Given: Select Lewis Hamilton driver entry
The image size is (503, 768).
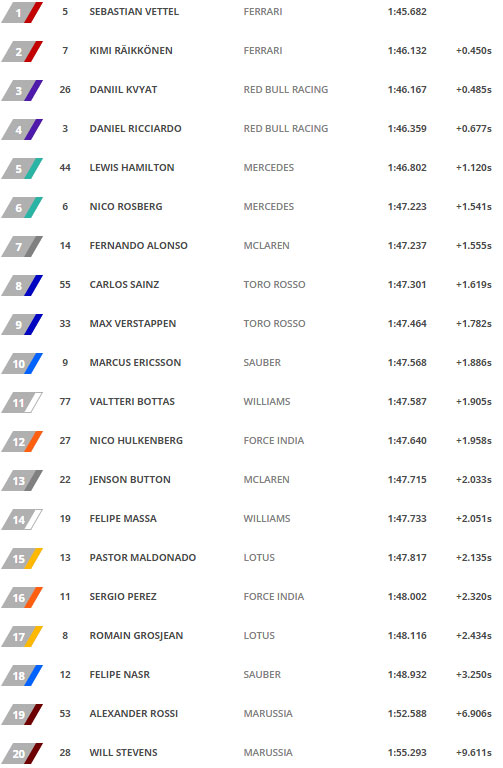Looking at the screenshot, I should (x=132, y=168).
